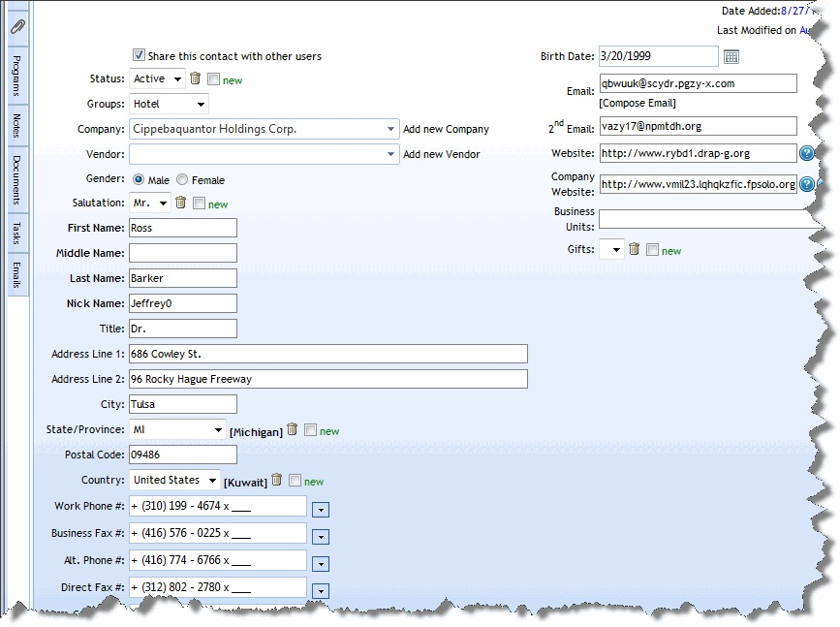
Task: Switch to the Programs side tab
Action: [17, 76]
